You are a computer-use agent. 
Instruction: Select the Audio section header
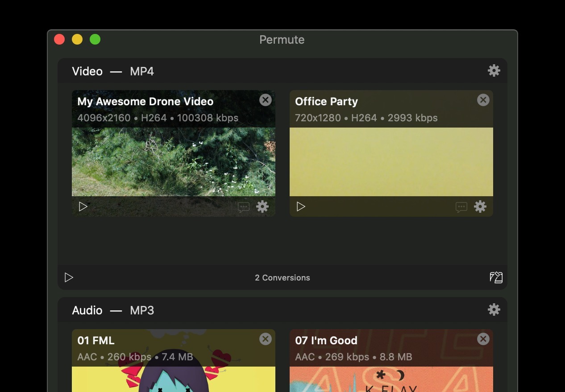[87, 310]
